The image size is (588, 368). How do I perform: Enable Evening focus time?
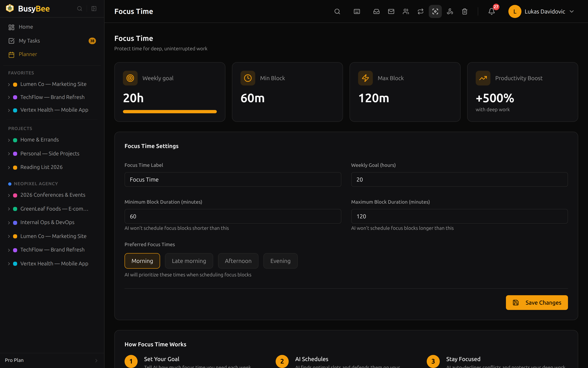(x=280, y=261)
